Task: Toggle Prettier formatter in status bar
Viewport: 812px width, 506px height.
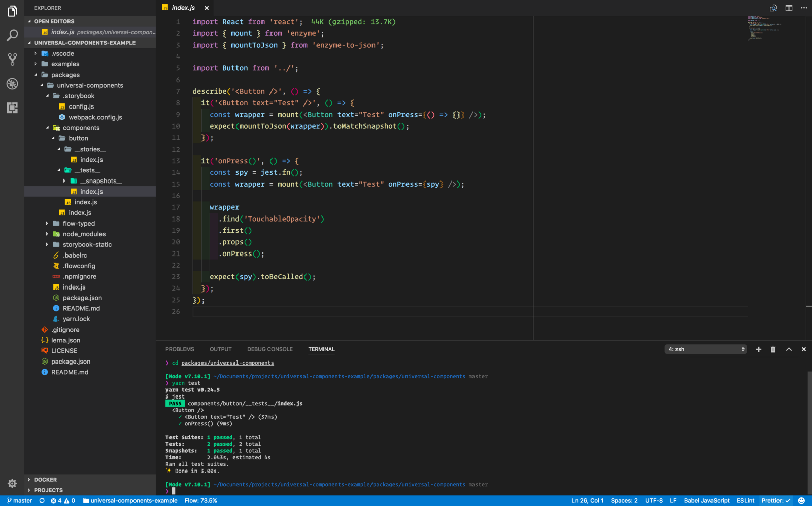Action: (x=775, y=500)
